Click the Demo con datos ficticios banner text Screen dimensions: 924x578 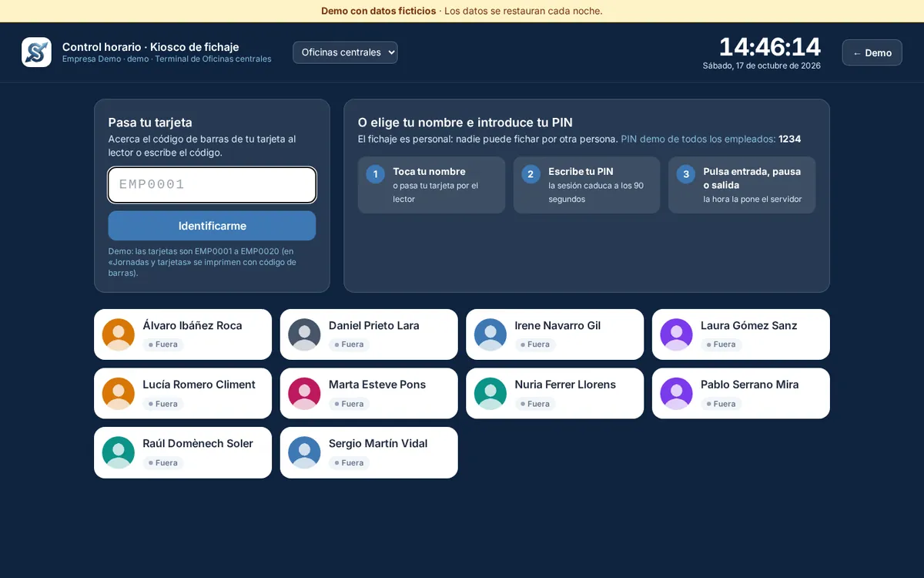coord(379,11)
